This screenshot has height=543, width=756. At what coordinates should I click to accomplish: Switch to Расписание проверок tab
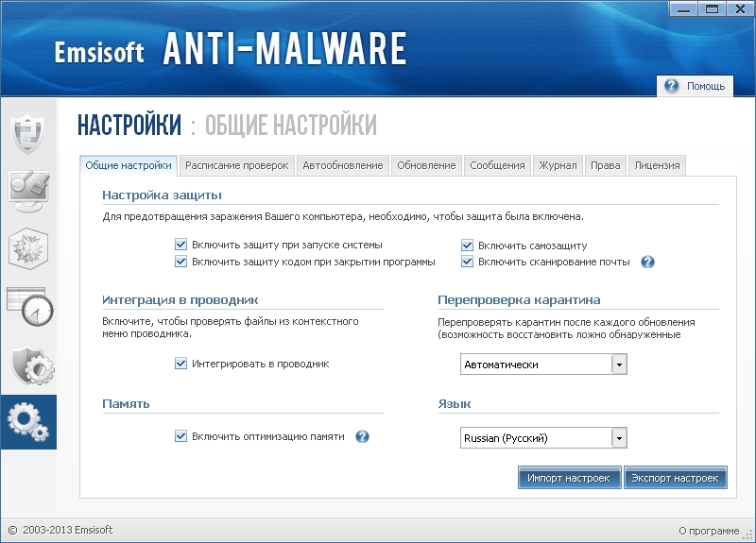(237, 165)
